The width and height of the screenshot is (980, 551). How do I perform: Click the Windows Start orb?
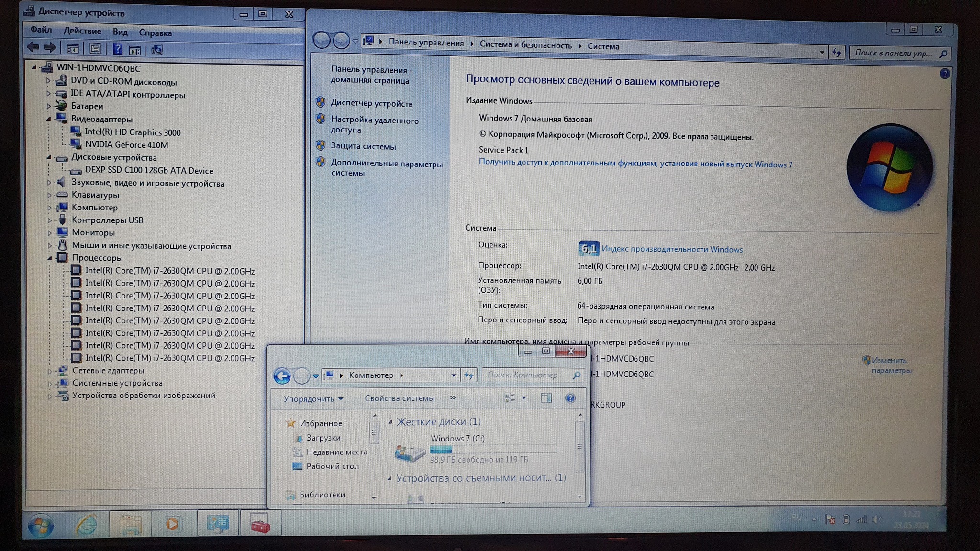41,526
